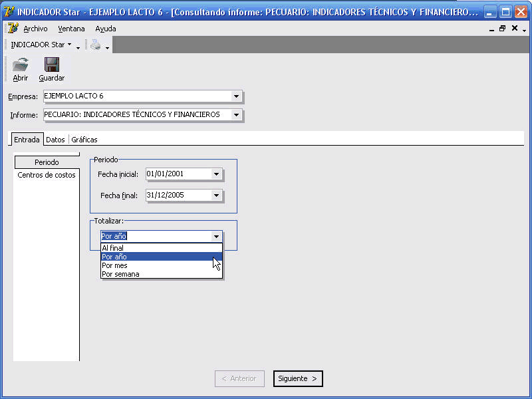Click the application logo in menu bar
532x399 pixels.
13,29
